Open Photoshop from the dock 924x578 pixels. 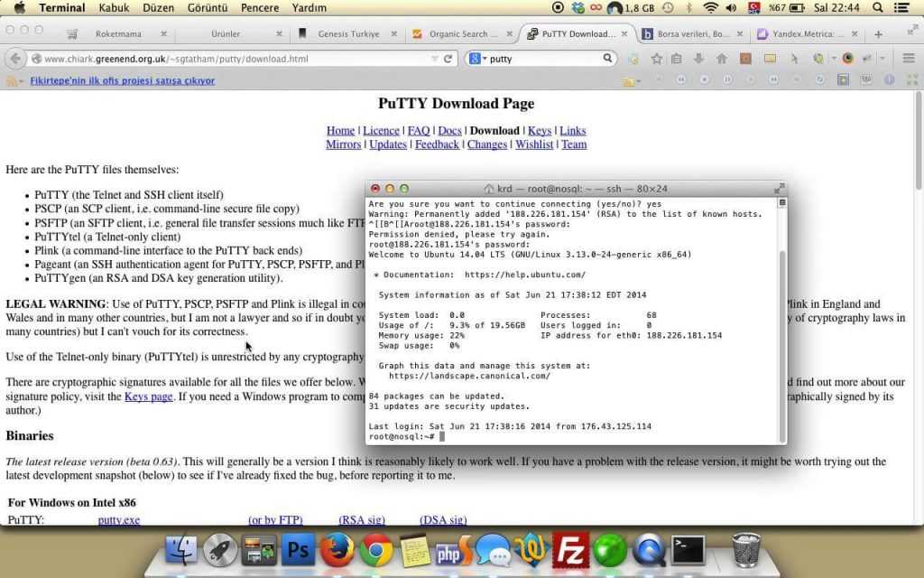[298, 549]
